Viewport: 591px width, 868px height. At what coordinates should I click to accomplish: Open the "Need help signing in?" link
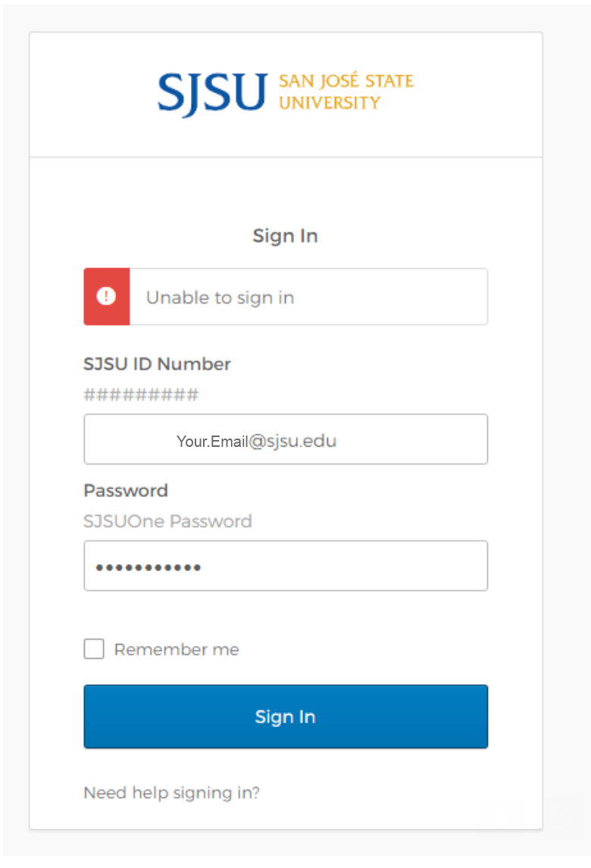point(171,793)
